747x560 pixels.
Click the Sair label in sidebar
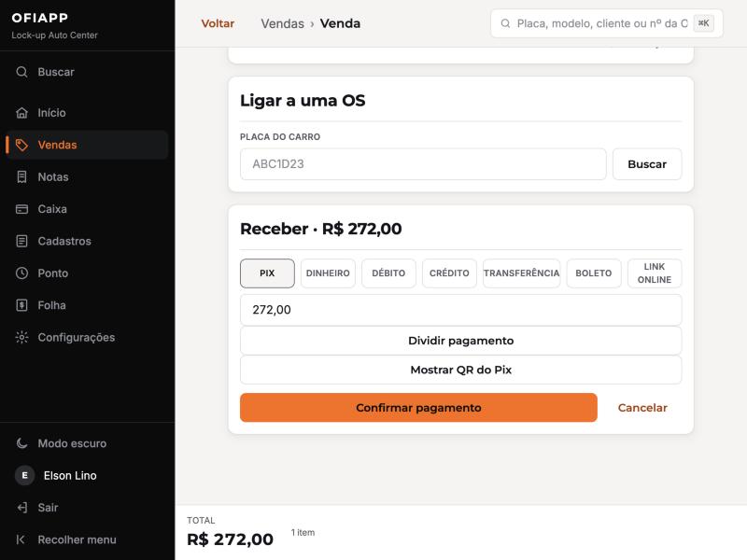(x=49, y=508)
